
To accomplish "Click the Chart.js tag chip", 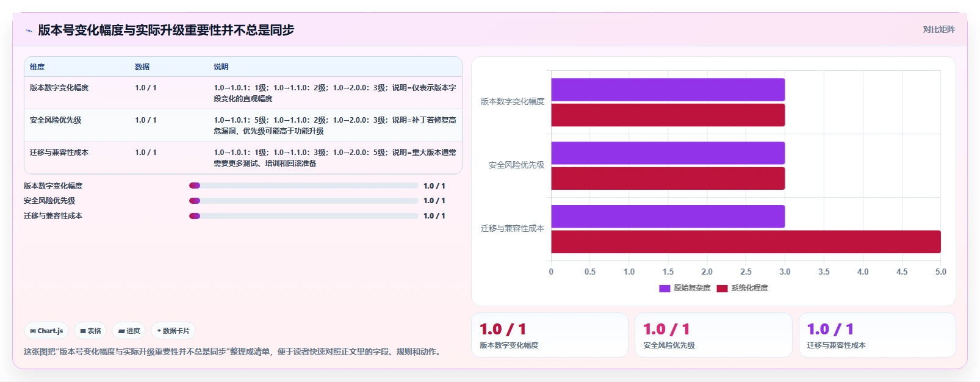I will click(46, 331).
